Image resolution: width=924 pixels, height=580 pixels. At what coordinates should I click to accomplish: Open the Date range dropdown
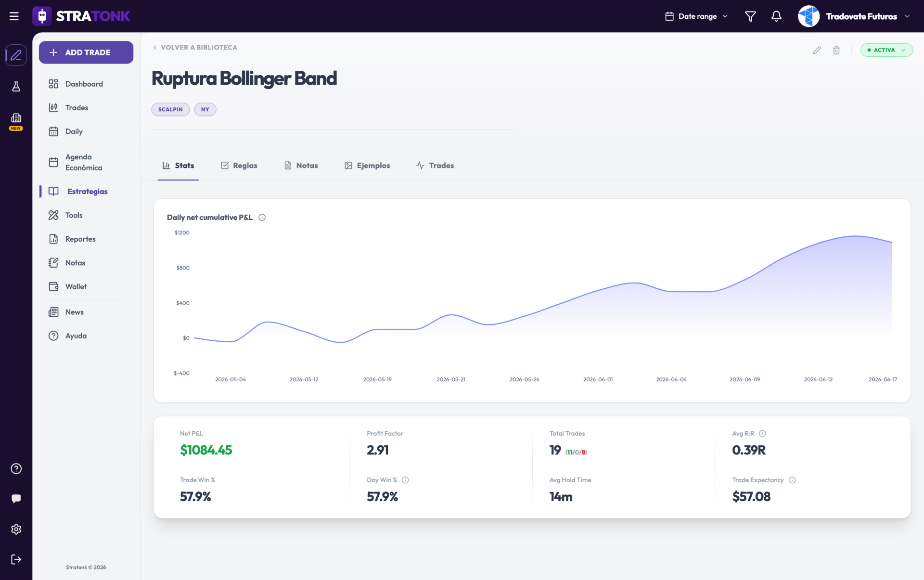point(696,16)
